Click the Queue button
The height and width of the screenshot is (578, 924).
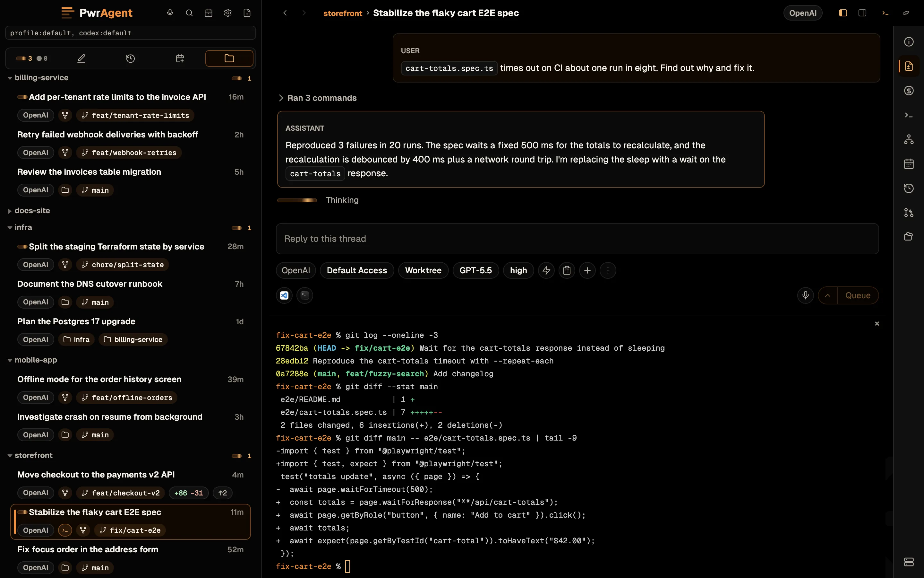tap(858, 295)
